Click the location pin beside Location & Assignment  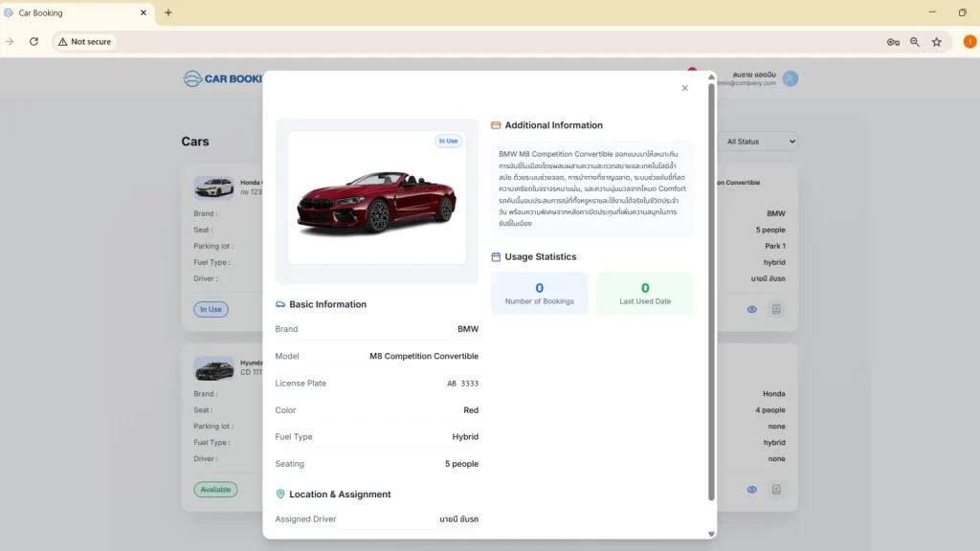coord(280,494)
